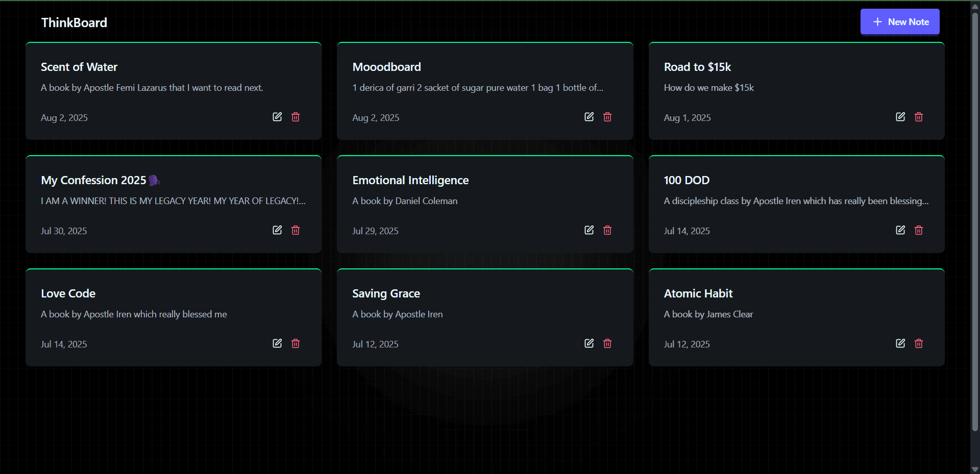Click the scrollbar up arrow

coord(975,6)
